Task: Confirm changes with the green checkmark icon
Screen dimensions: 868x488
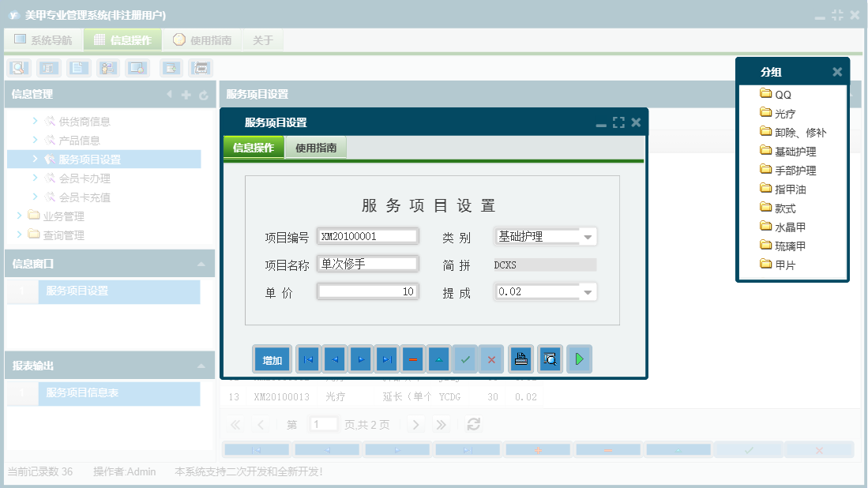Action: tap(465, 358)
